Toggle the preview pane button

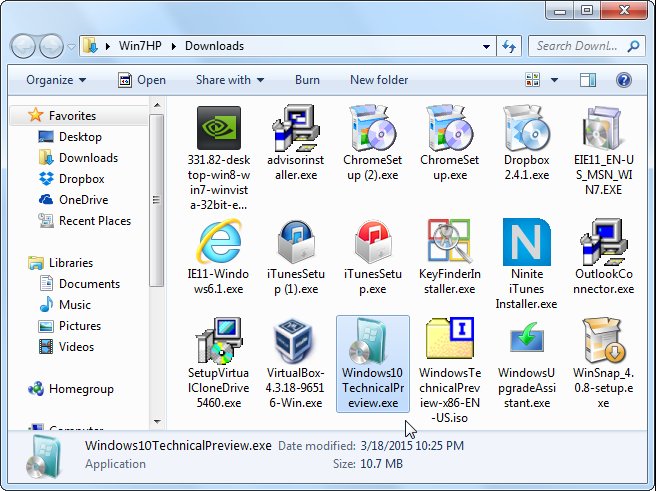(x=587, y=80)
